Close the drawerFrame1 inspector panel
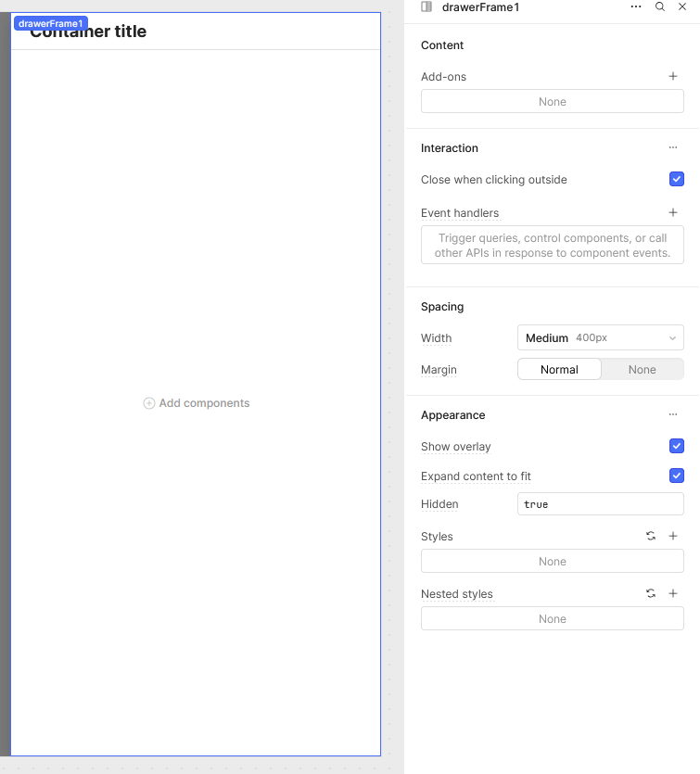The width and height of the screenshot is (700, 774). pos(682,6)
